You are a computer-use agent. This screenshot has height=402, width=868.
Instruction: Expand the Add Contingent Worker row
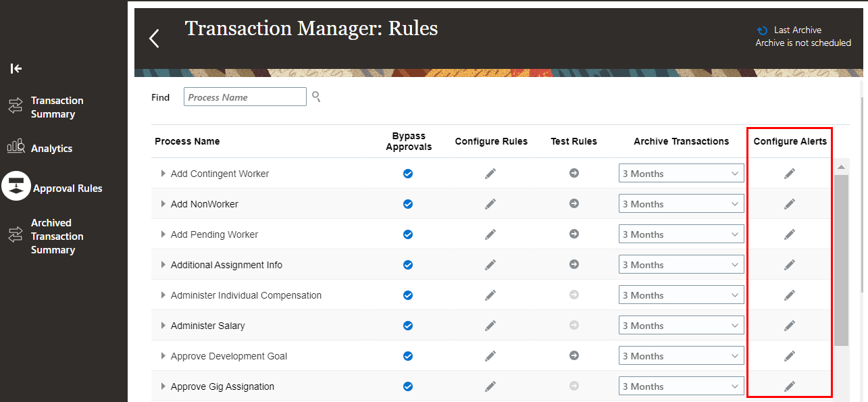click(163, 173)
